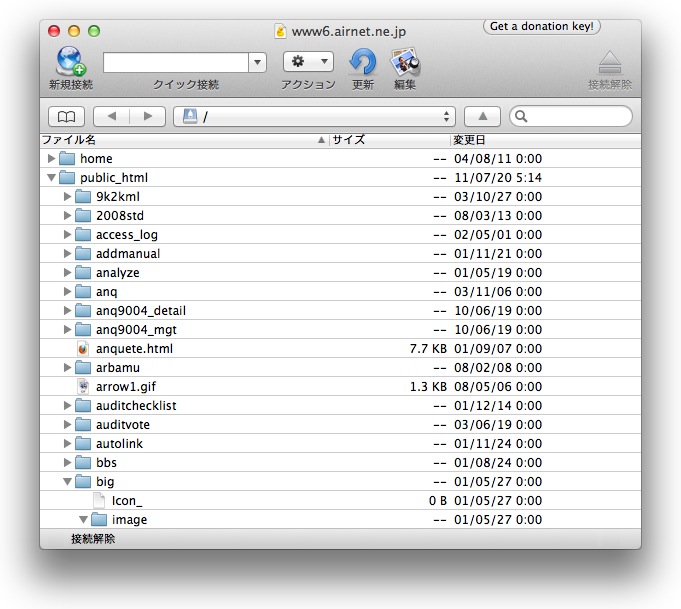Expand the anq folder triangle
The image size is (681, 609).
[67, 291]
